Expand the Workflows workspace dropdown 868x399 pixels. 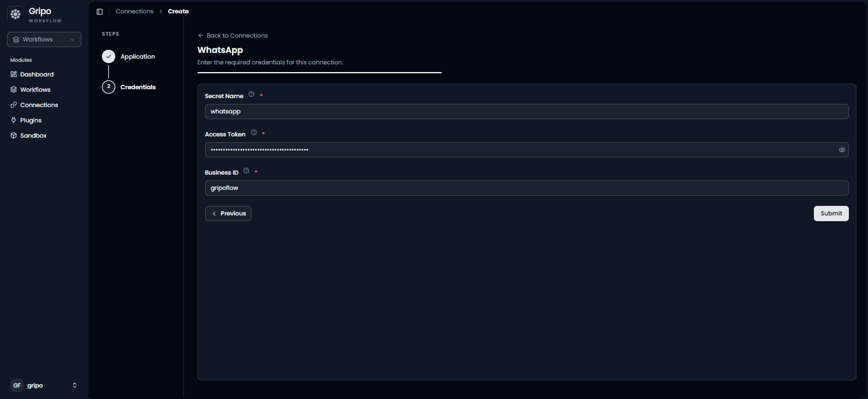point(44,40)
